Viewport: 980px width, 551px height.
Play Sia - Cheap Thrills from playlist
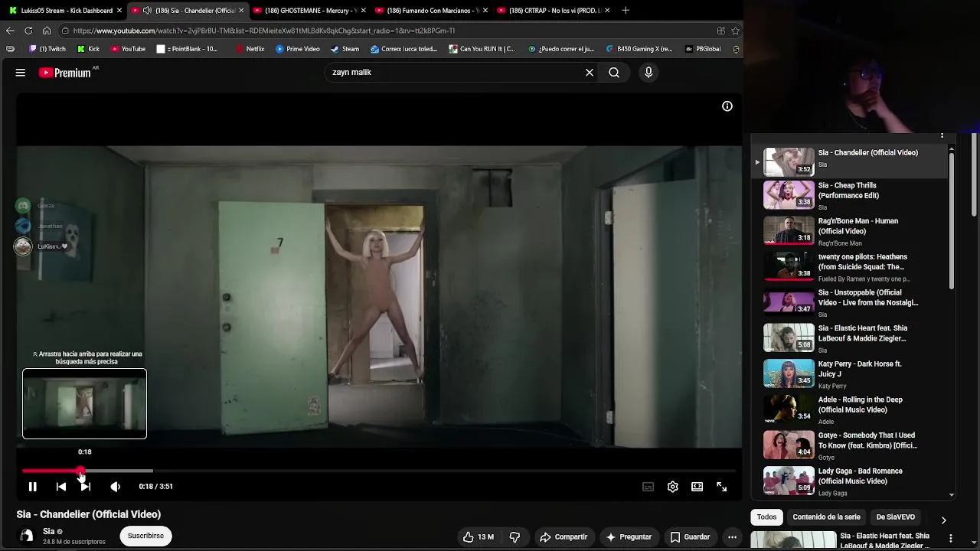pyautogui.click(x=850, y=195)
